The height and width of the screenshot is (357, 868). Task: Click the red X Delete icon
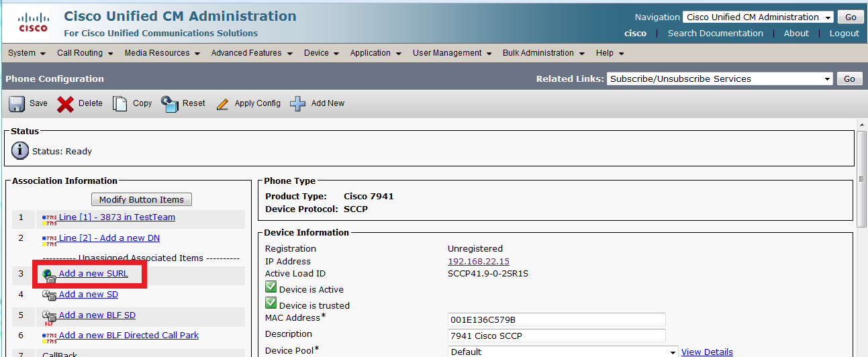pos(65,103)
